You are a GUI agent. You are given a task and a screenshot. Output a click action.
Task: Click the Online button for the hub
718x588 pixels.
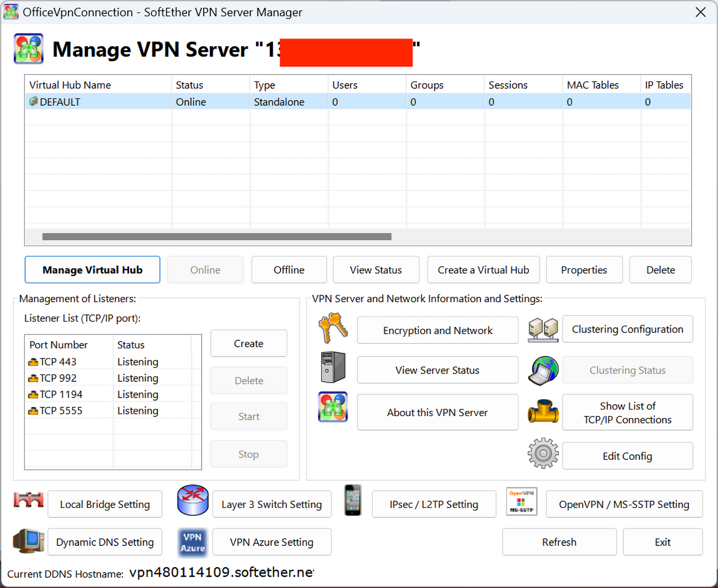205,270
